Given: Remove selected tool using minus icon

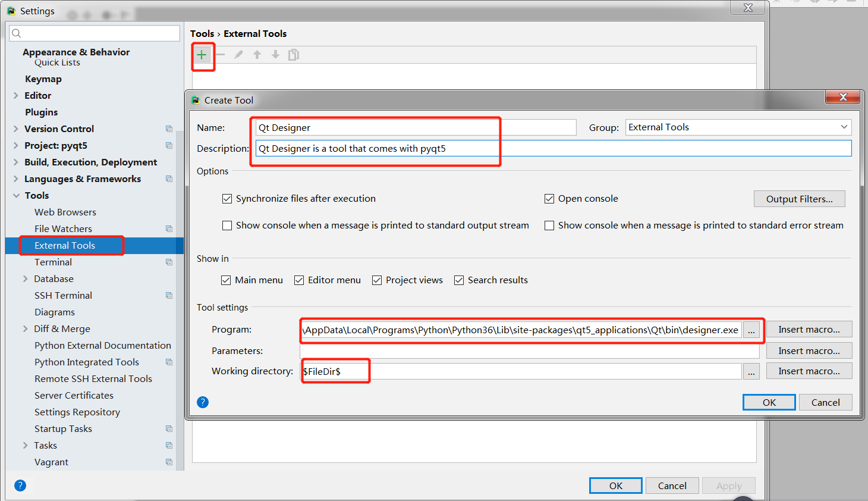Looking at the screenshot, I should 220,54.
